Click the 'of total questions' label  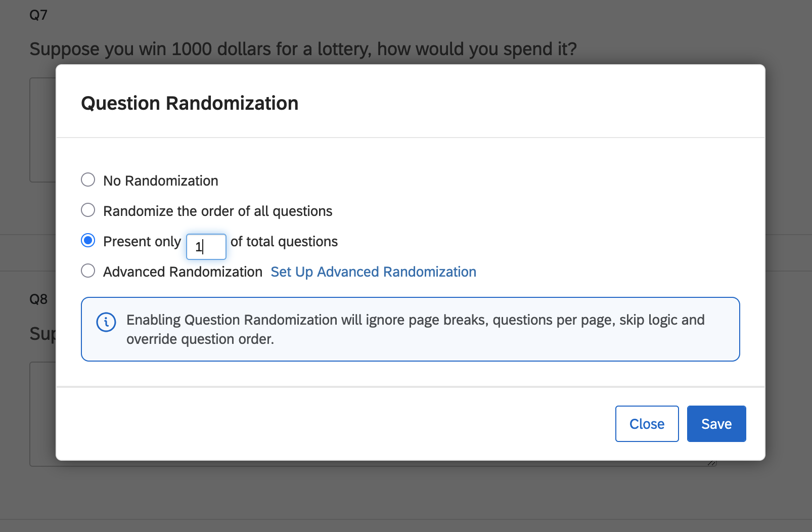(284, 242)
